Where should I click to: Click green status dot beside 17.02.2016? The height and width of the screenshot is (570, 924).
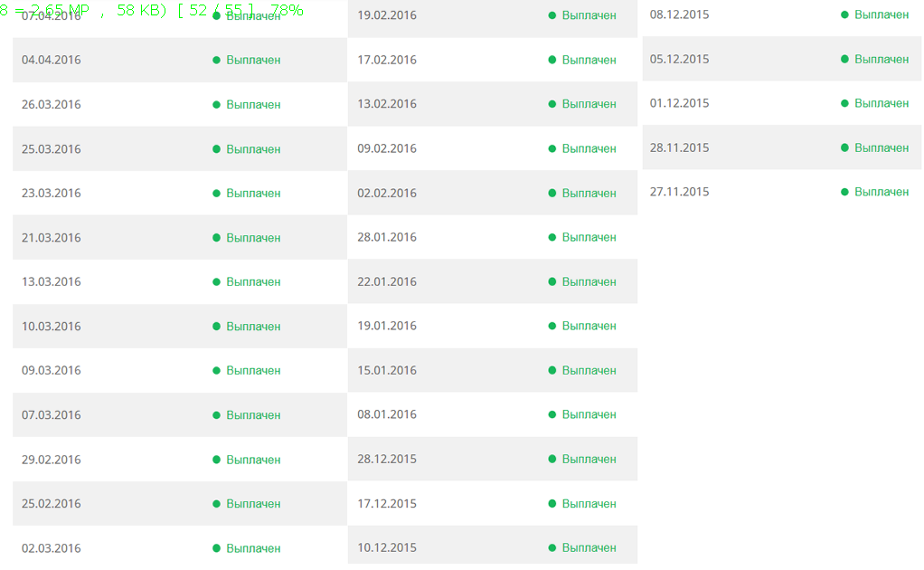552,60
